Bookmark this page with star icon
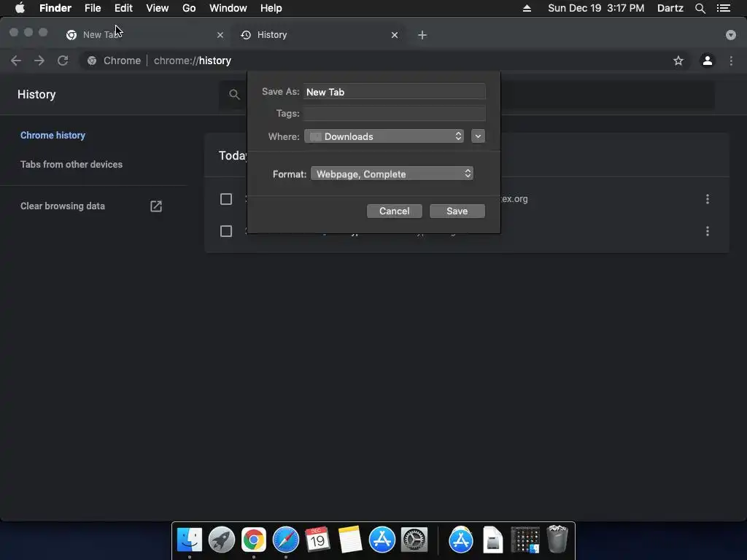This screenshot has width=747, height=560. (678, 61)
